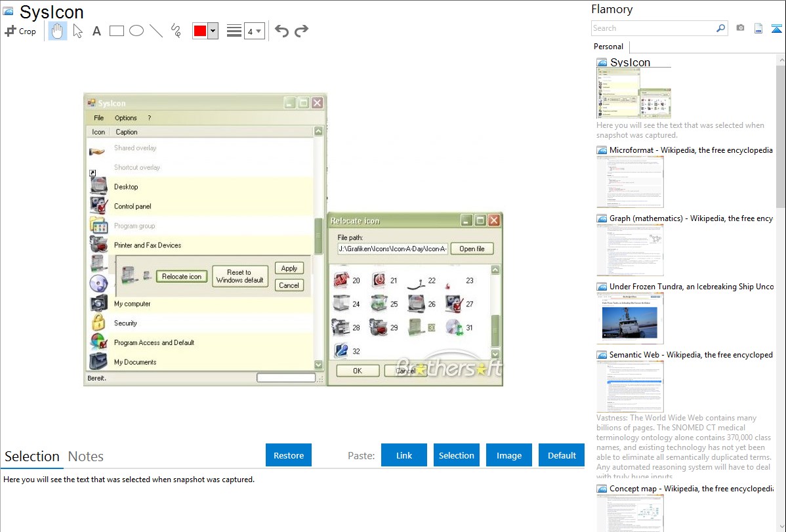Click the Apply button in SysIcon

click(x=289, y=268)
